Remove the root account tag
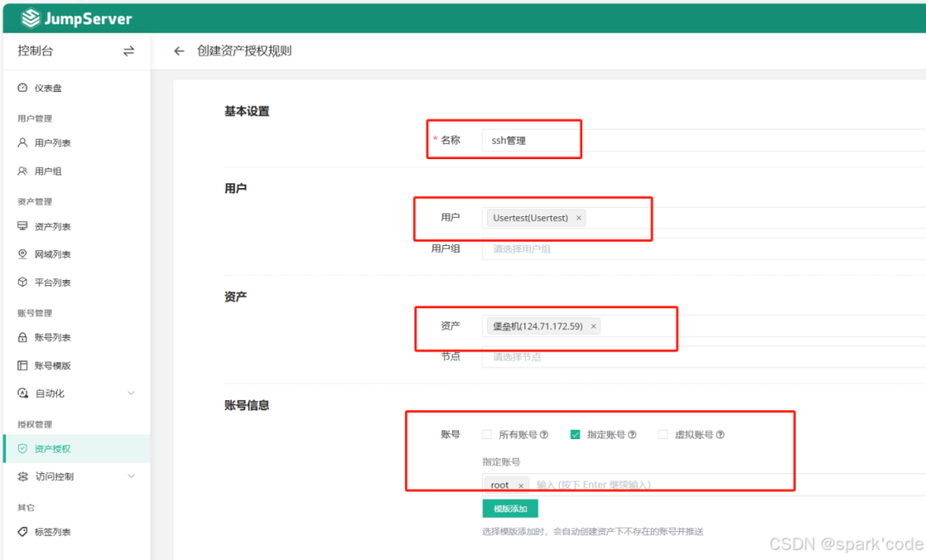This screenshot has height=560, width=926. [x=521, y=486]
